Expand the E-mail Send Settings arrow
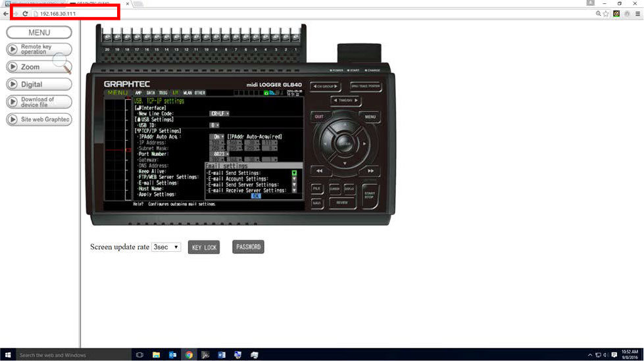644x361 pixels. (294, 174)
